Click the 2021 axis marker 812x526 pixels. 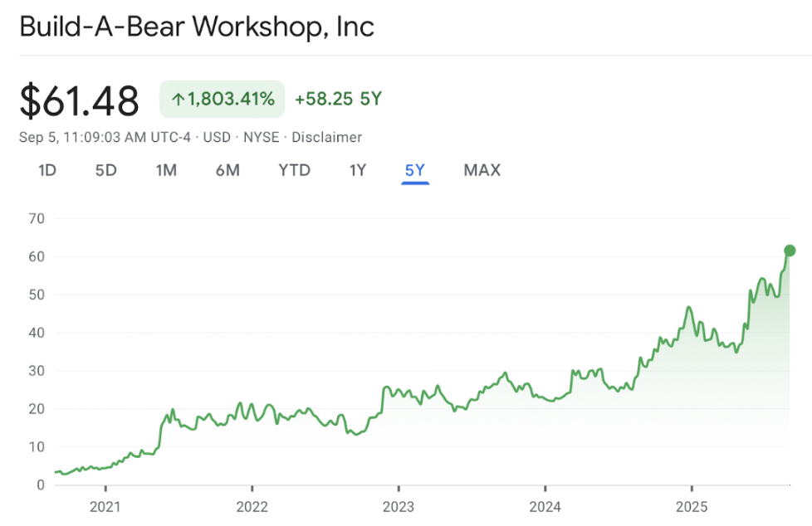pos(105,506)
